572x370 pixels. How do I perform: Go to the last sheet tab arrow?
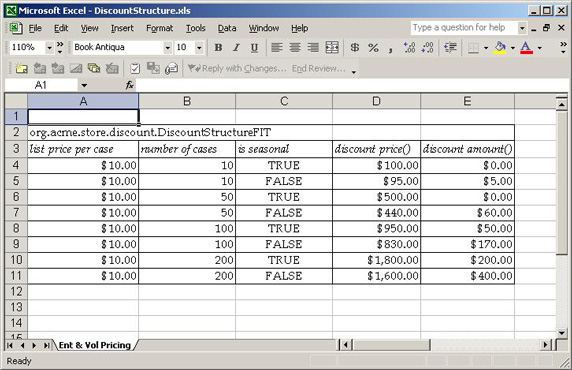(x=46, y=345)
